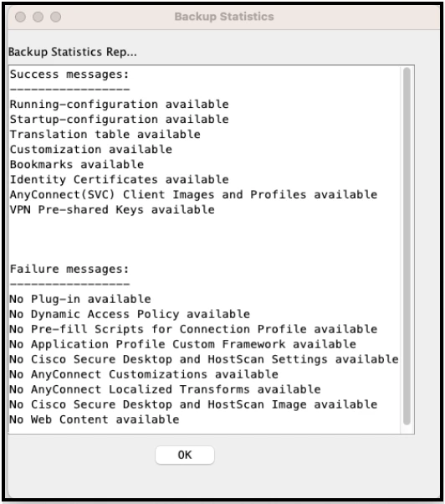The image size is (445, 504).
Task: Click 'No Cisco Secure Desktop and HostScan Image available'
Action: (x=193, y=404)
